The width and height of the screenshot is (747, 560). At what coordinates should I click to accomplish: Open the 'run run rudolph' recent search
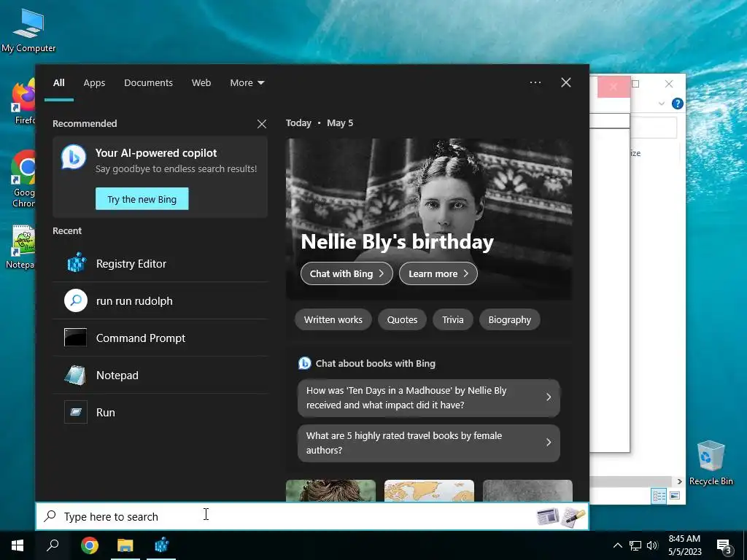tap(160, 300)
